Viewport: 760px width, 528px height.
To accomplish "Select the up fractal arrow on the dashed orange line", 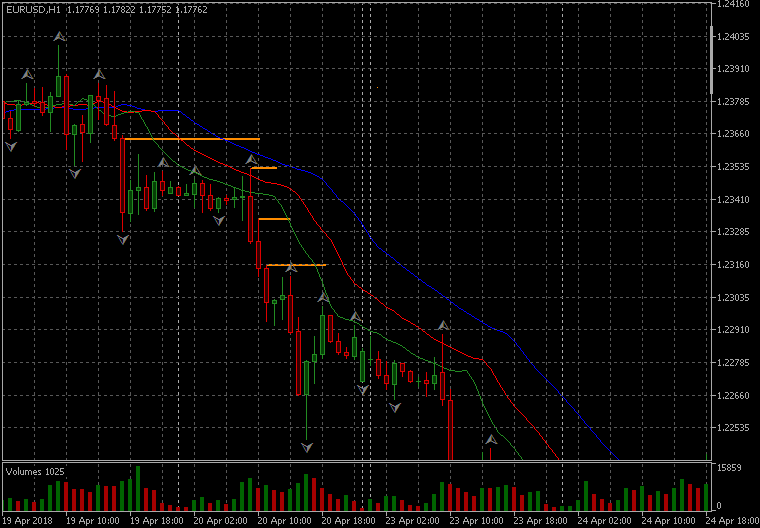I will [291, 267].
